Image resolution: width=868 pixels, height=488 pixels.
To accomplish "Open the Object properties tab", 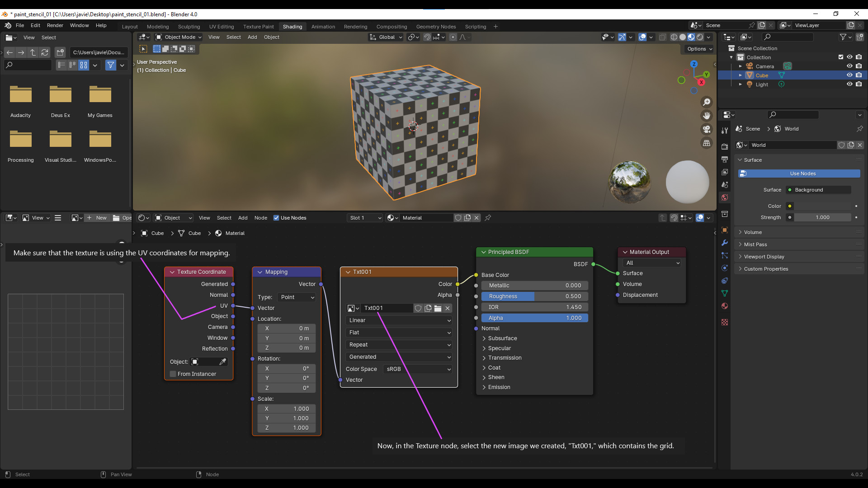I will pos(725,230).
